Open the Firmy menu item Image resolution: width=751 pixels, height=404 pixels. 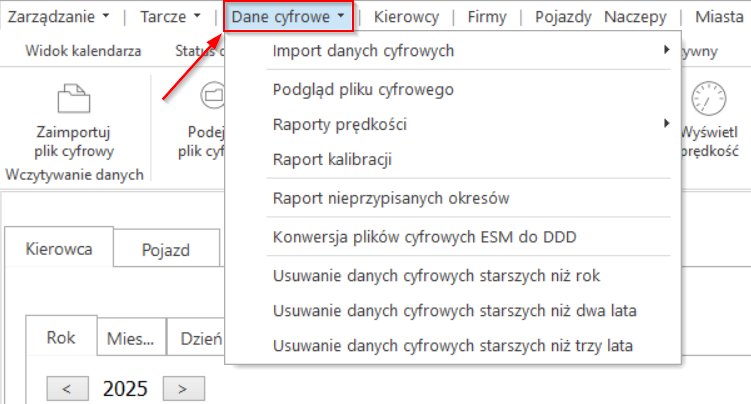(487, 17)
